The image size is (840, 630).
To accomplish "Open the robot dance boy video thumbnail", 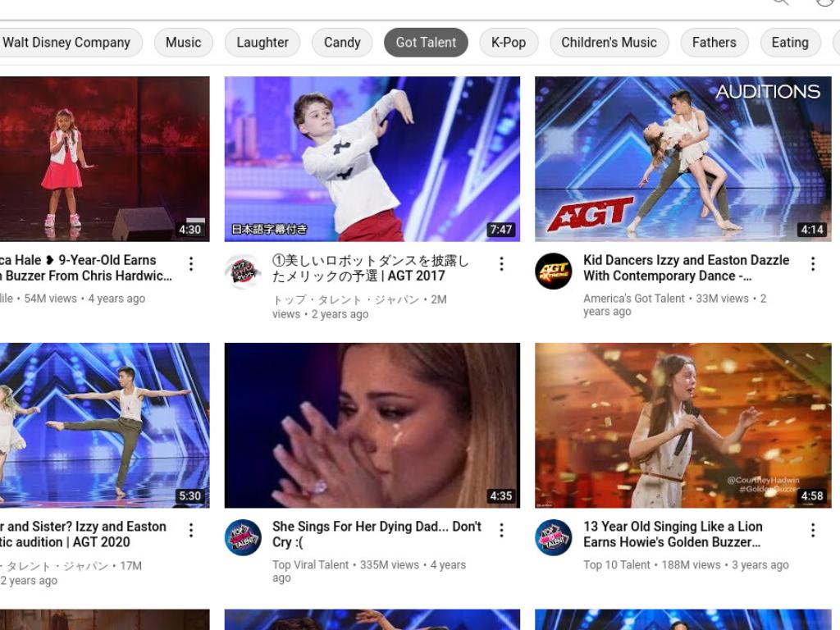I will click(x=372, y=159).
